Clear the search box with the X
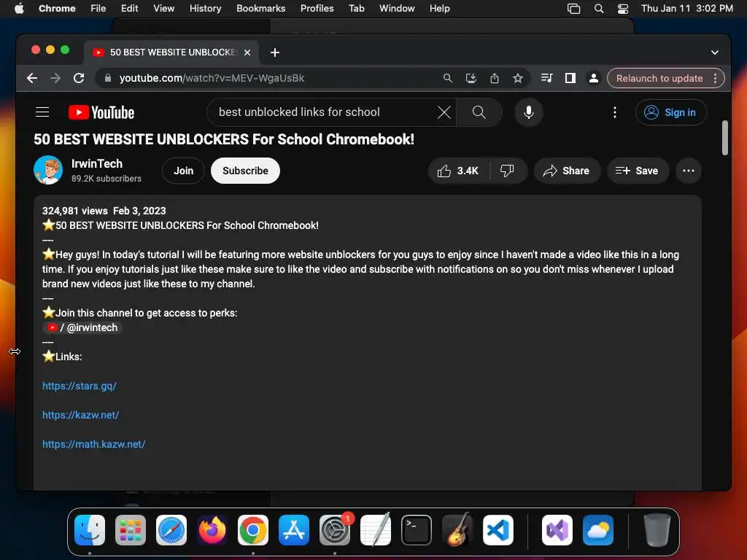 click(x=444, y=112)
